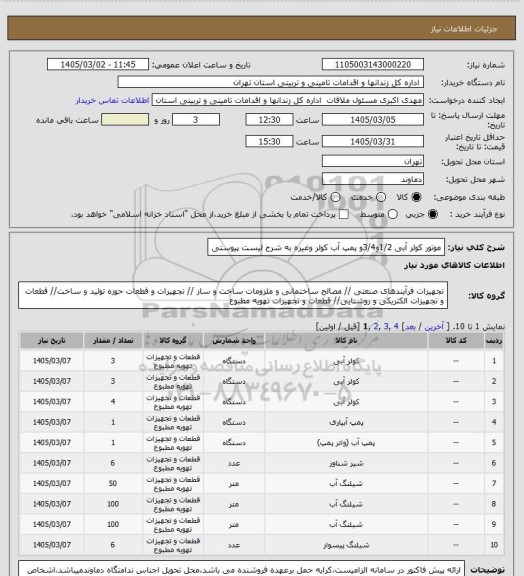Open the آخرین pagination link
This screenshot has height=576, width=524.
coord(434,327)
